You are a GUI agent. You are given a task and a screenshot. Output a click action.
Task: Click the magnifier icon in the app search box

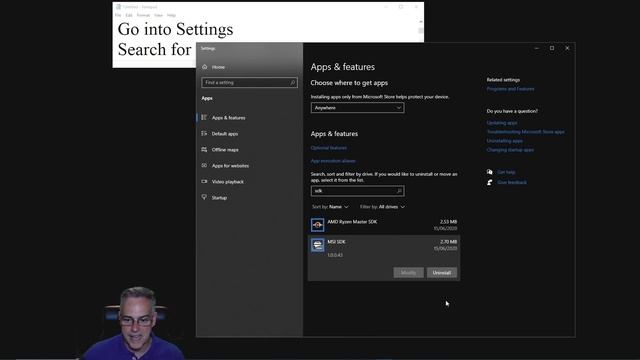[x=399, y=191]
